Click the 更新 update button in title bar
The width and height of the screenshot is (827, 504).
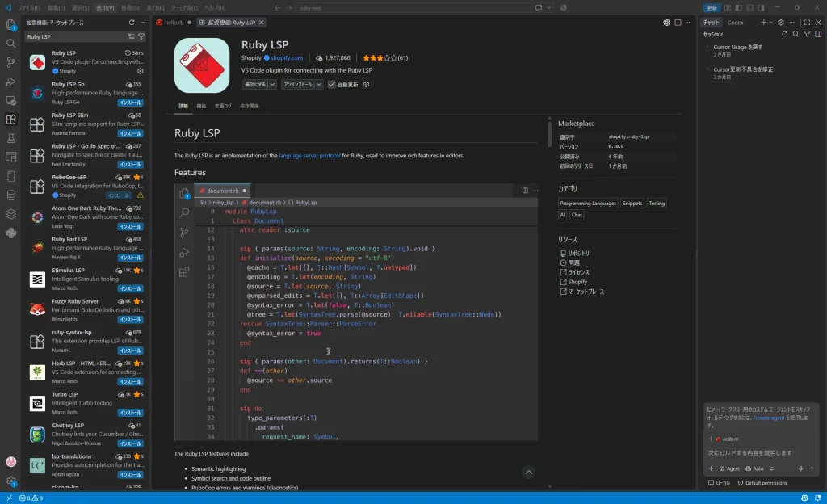(712, 8)
